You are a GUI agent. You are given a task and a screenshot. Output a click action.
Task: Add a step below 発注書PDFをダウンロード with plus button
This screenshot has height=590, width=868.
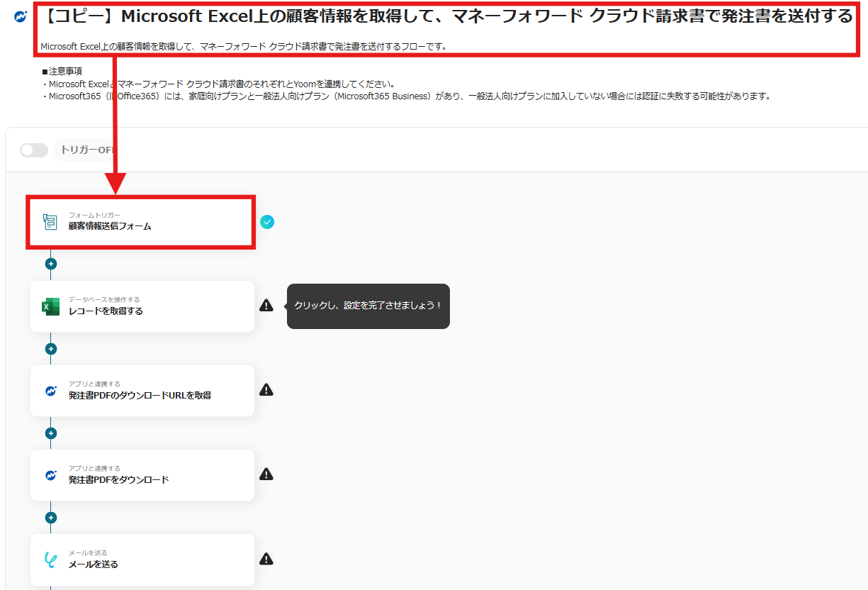pos(50,518)
